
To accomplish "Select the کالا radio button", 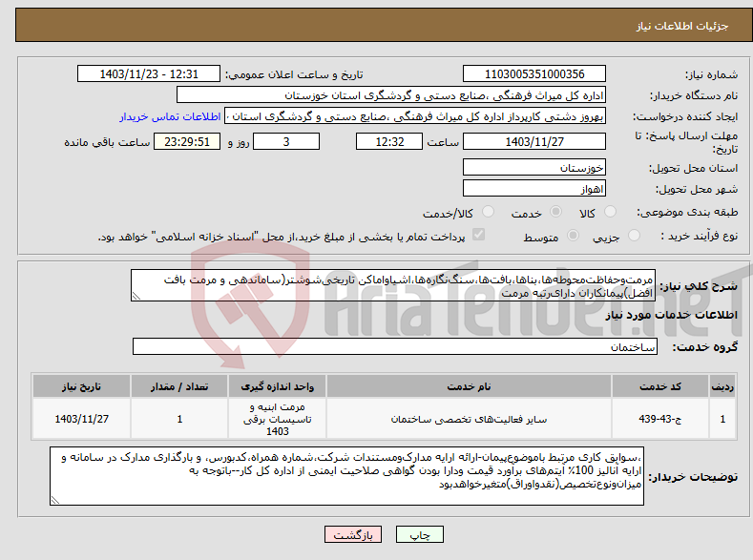I will pos(610,212).
